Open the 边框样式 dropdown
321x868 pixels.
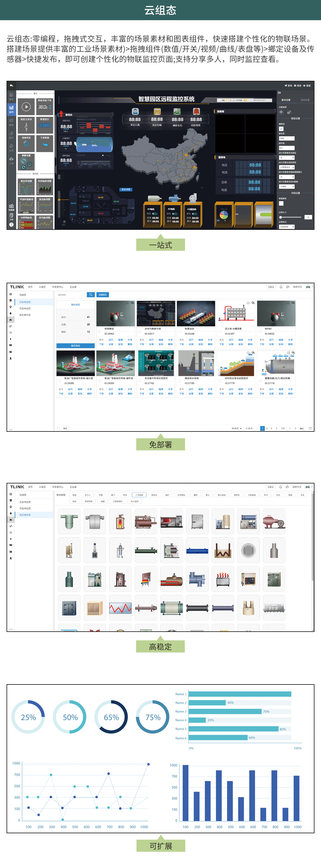point(287,227)
